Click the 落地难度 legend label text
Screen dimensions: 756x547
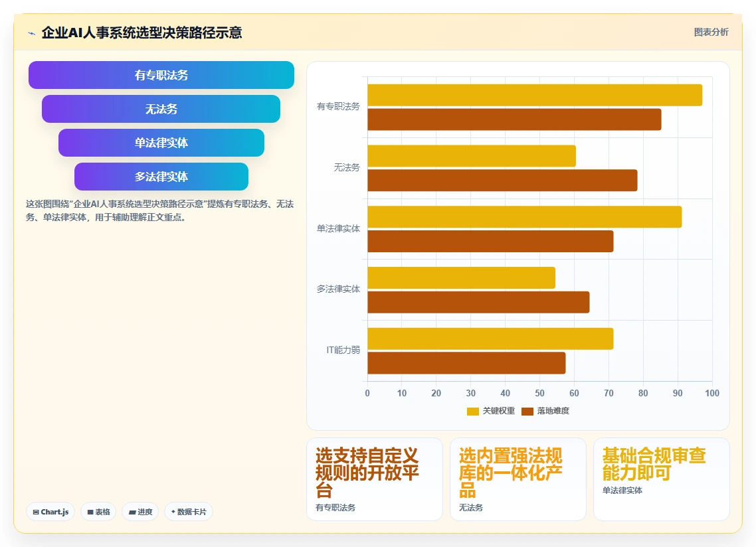click(x=553, y=411)
